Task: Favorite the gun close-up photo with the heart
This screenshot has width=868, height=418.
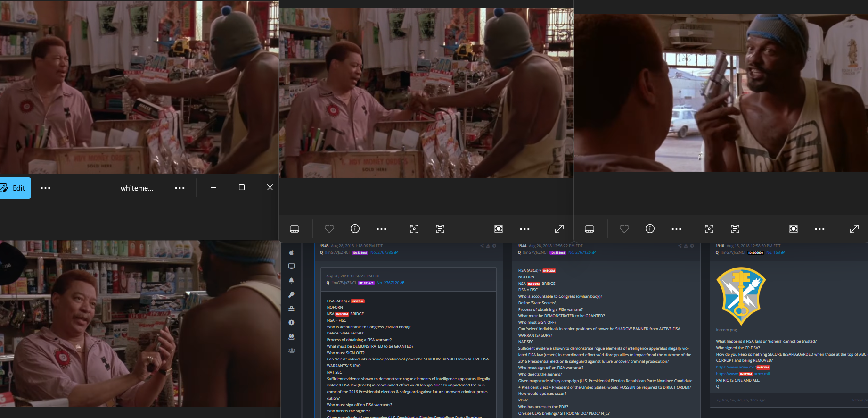Action: click(x=624, y=229)
